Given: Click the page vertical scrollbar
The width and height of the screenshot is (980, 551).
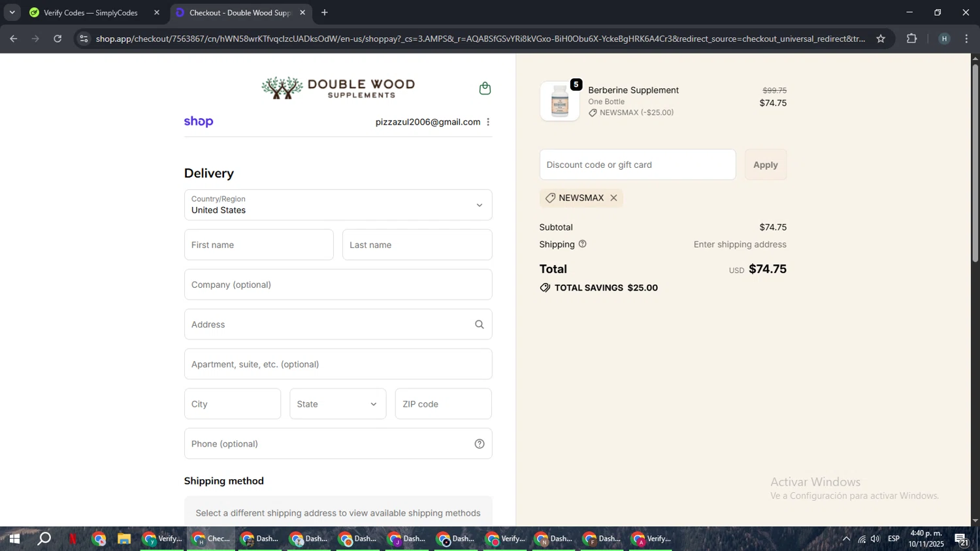Looking at the screenshot, I should [975, 163].
